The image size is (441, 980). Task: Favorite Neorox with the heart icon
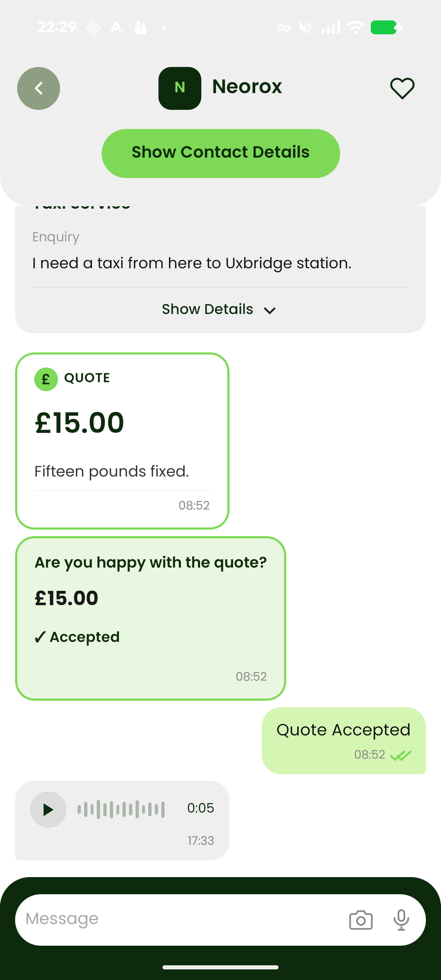[x=402, y=88]
